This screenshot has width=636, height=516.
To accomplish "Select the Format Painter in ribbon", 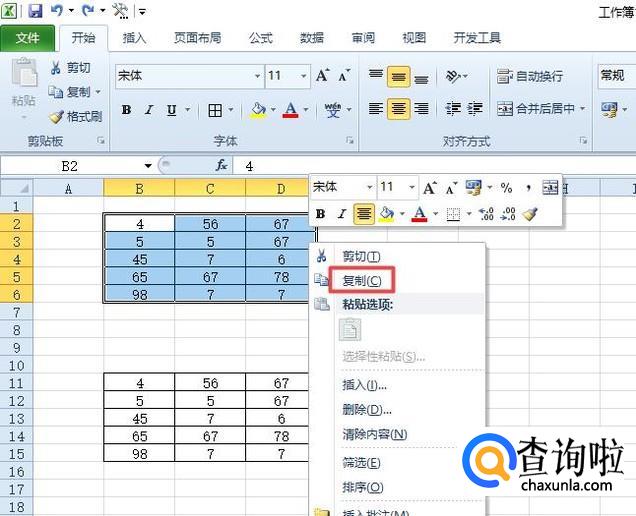I will [x=75, y=117].
